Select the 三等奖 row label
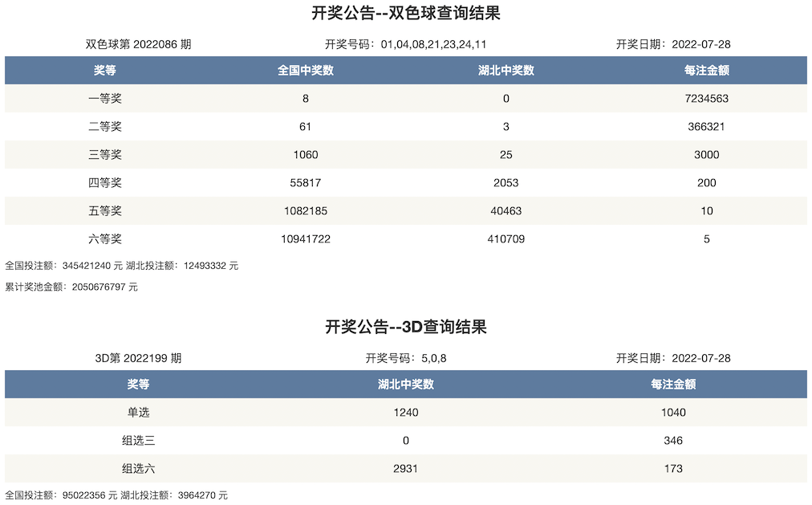Screen dimensions: 812x505 [104, 154]
